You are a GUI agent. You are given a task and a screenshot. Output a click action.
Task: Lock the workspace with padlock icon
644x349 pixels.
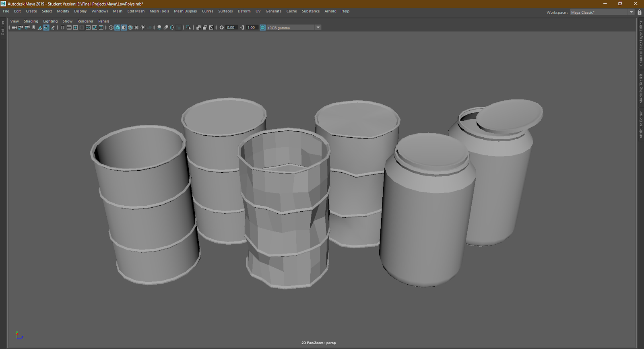tap(639, 12)
